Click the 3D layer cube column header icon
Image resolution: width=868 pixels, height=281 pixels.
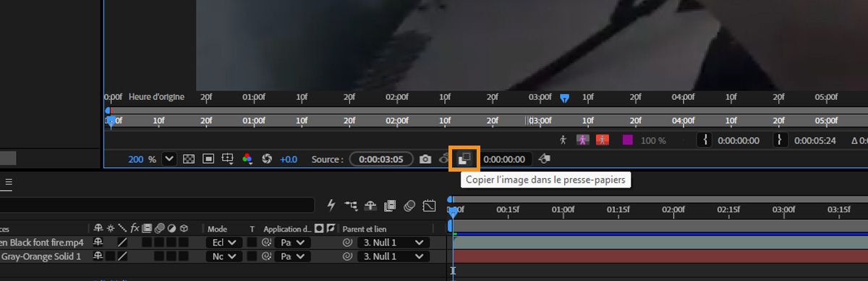point(184,229)
